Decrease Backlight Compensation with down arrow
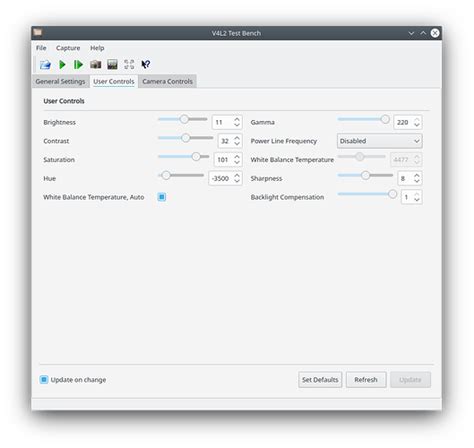 click(x=417, y=200)
